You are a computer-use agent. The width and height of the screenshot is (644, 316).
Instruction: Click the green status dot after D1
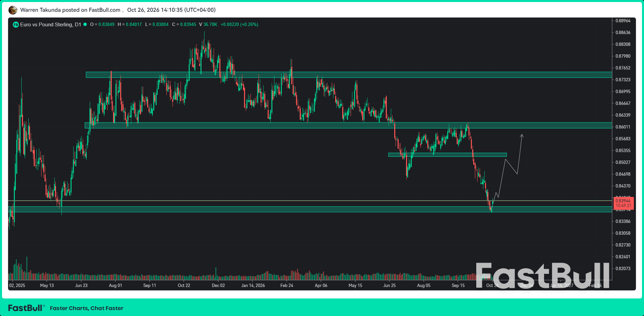click(x=85, y=24)
